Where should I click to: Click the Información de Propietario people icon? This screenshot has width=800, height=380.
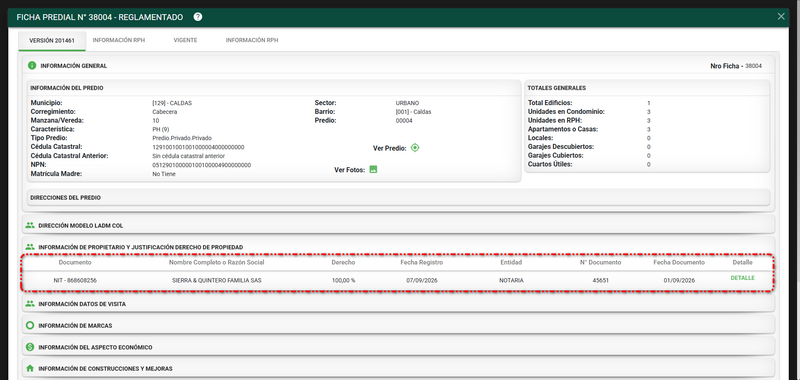30,247
